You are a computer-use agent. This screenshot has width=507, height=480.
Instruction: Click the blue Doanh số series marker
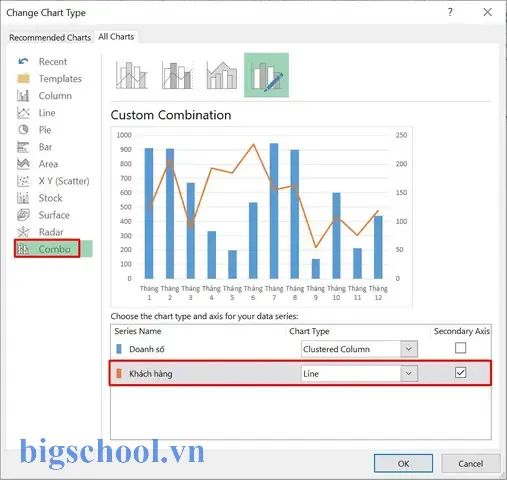point(119,349)
